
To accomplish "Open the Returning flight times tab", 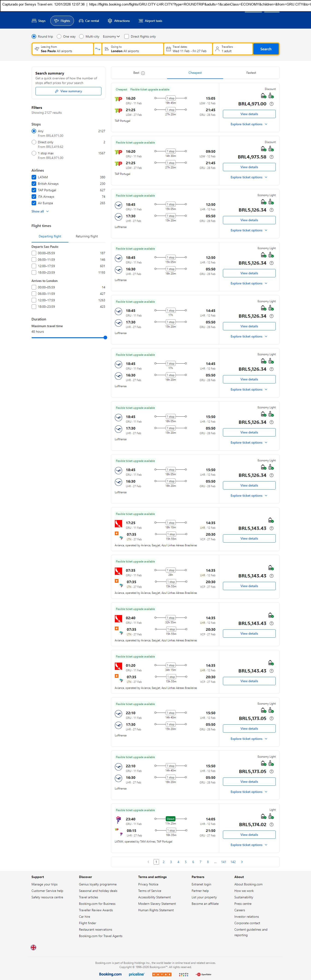I will (x=87, y=236).
